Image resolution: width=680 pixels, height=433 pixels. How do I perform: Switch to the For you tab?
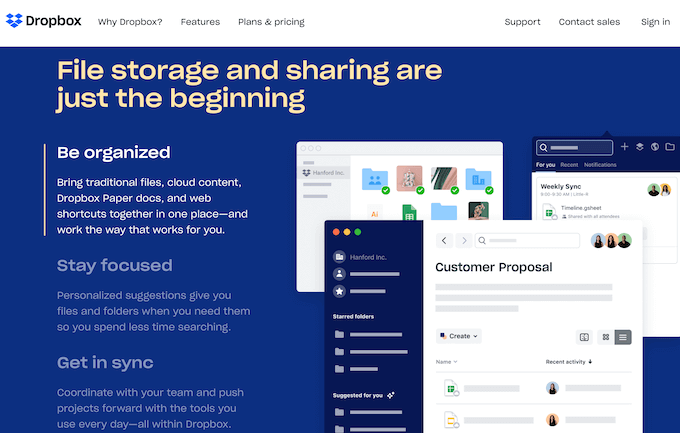545,165
